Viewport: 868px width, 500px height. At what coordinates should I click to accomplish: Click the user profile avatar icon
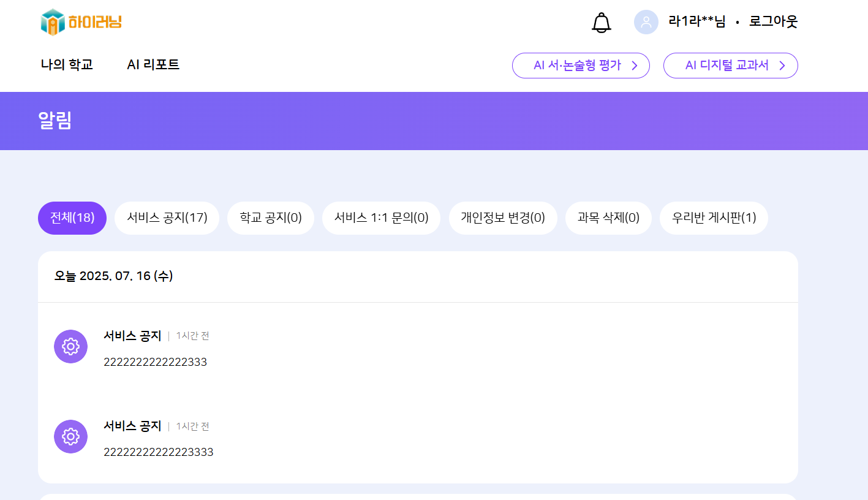[646, 22]
